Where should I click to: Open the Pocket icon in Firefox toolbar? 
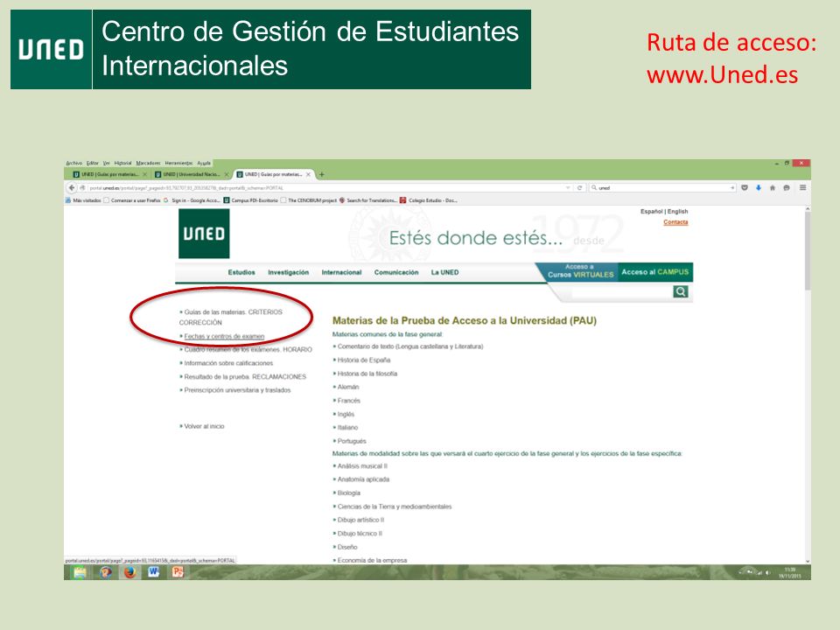click(x=744, y=188)
